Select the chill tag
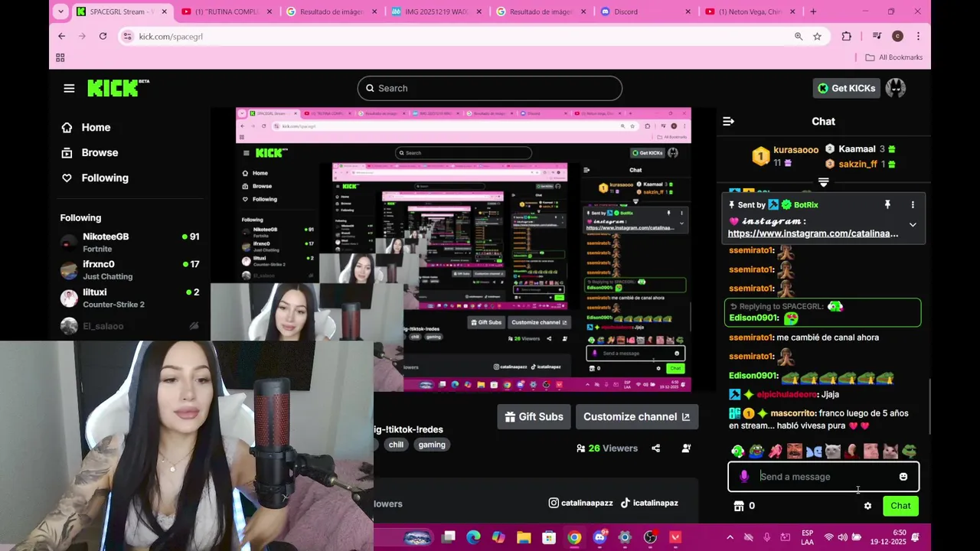Image resolution: width=980 pixels, height=551 pixels. 396,445
